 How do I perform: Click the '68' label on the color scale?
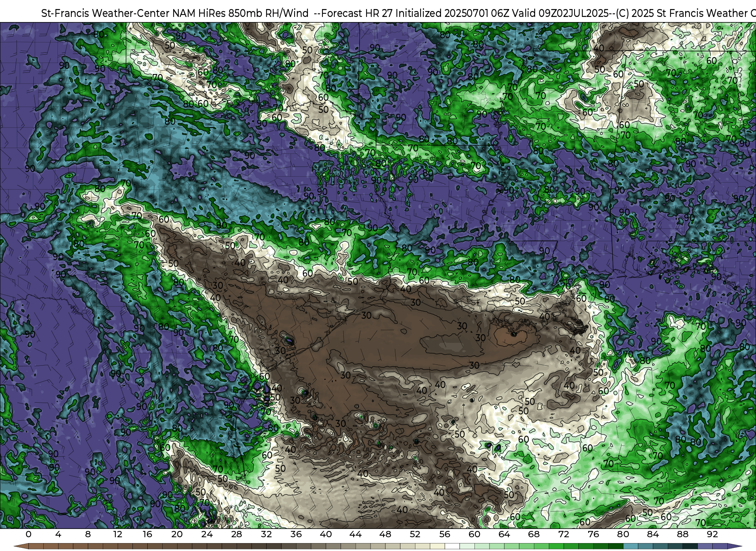pyautogui.click(x=534, y=534)
